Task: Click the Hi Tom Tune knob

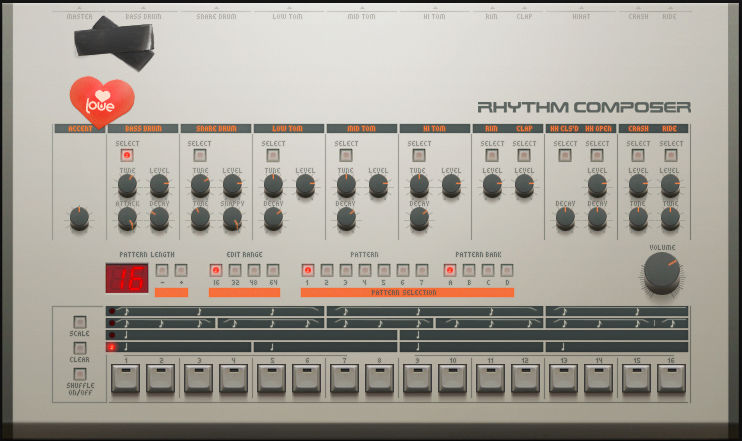Action: pyautogui.click(x=419, y=185)
